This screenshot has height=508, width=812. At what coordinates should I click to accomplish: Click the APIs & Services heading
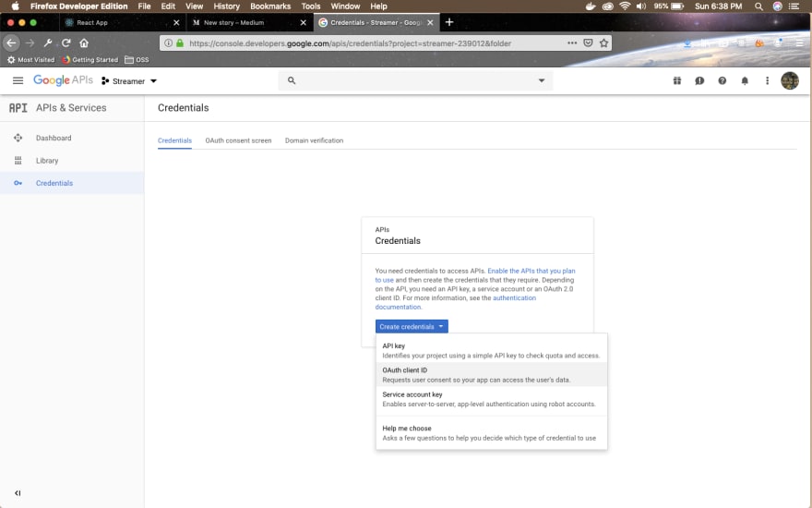pos(71,108)
